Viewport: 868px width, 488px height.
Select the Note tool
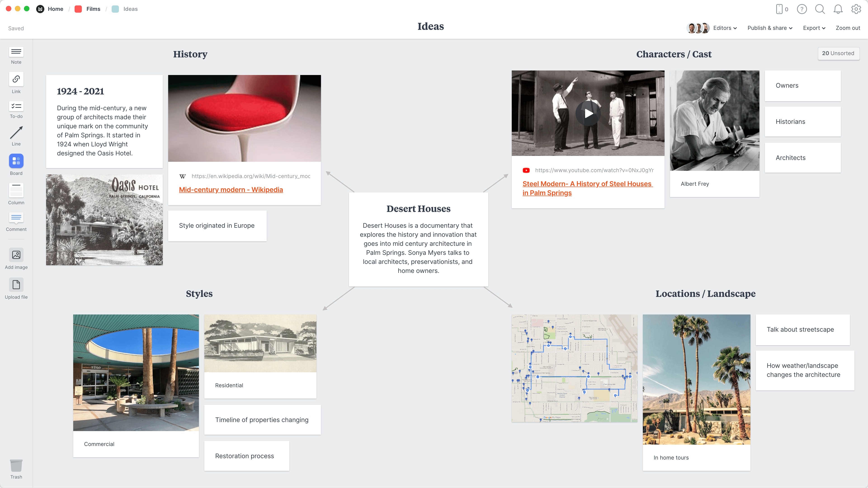[16, 55]
